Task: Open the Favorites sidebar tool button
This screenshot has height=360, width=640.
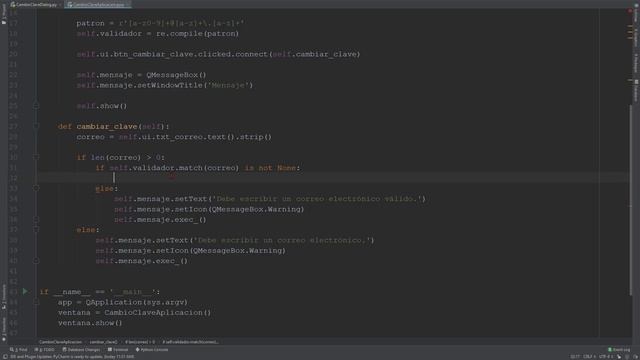Action: 4,329
